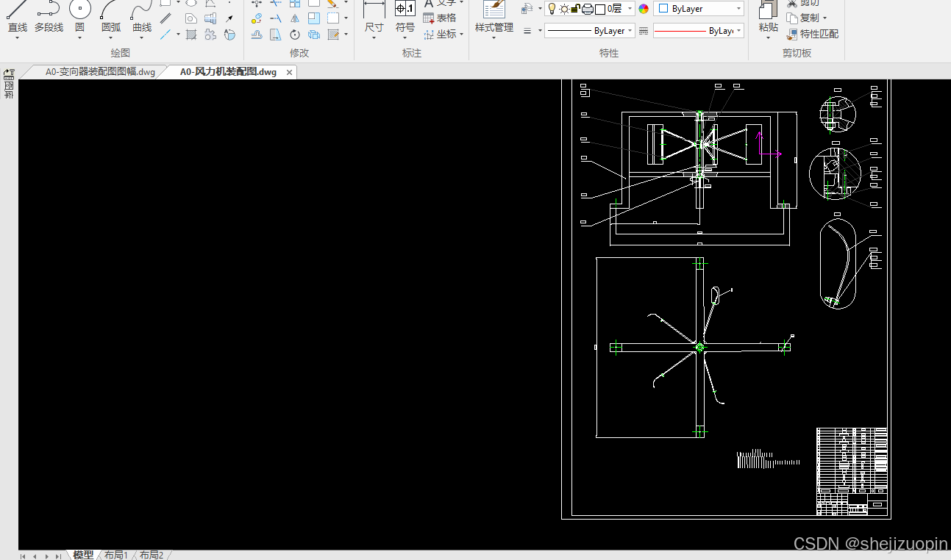Click the rotate icon in 修改 panel
Screen dimensions: 951x560
[295, 35]
